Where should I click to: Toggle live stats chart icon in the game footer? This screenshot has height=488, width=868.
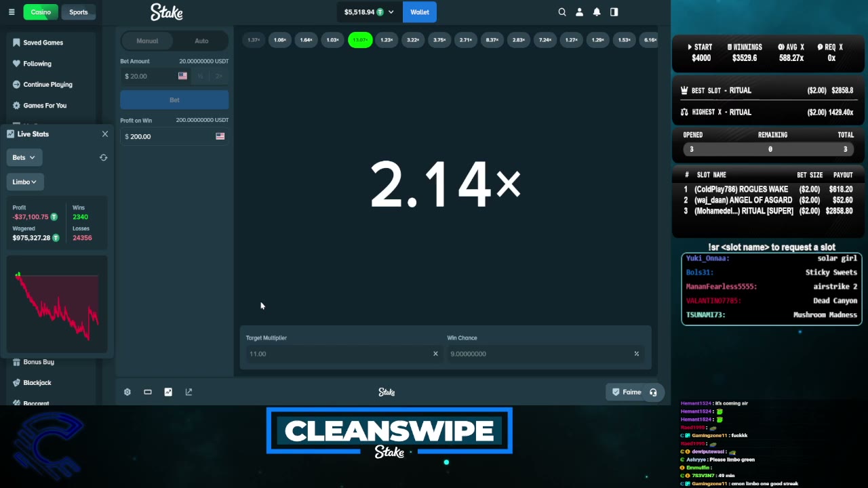[x=168, y=392]
